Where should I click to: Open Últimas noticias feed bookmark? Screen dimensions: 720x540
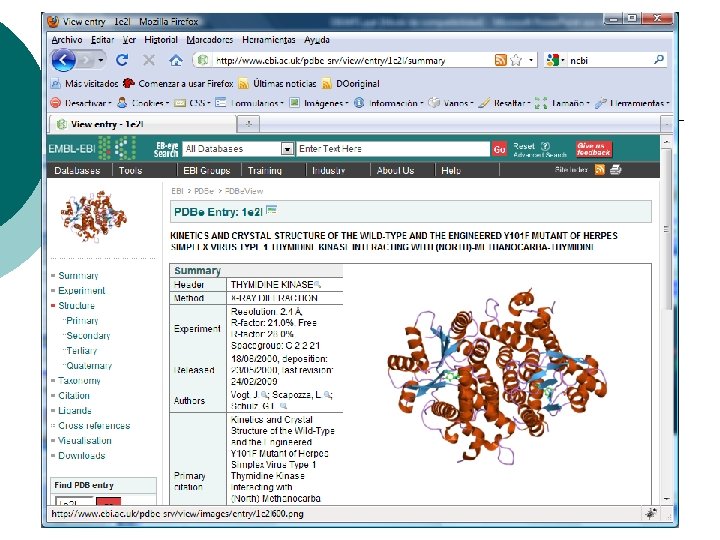pyautogui.click(x=278, y=84)
